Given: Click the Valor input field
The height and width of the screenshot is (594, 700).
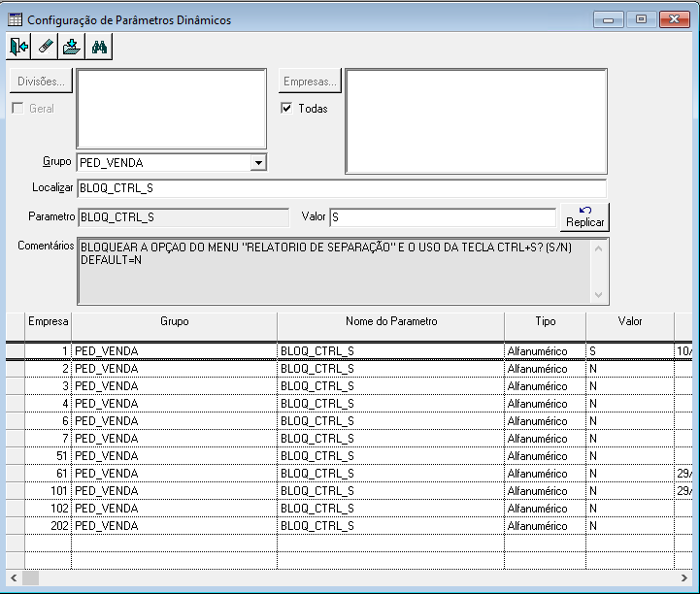Looking at the screenshot, I should 443,217.
